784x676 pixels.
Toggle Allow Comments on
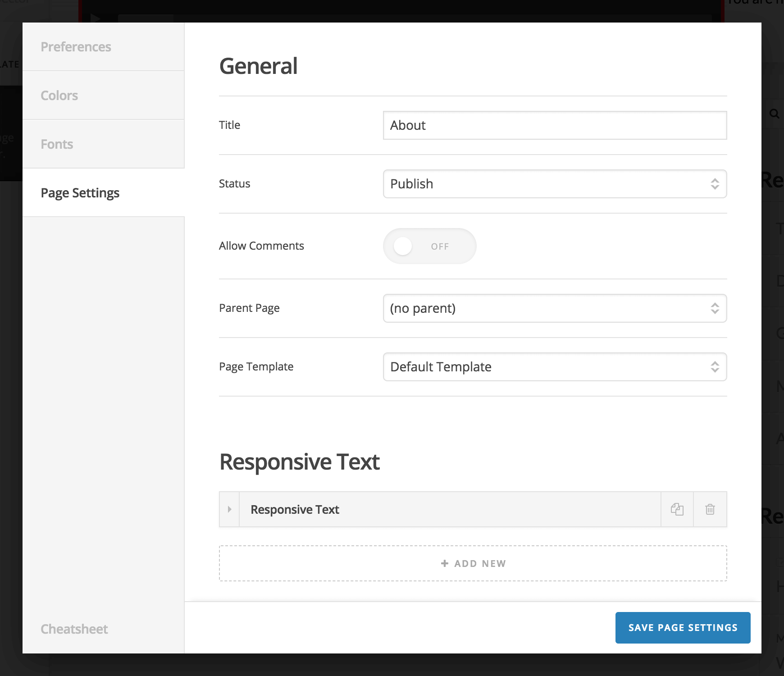(x=429, y=246)
